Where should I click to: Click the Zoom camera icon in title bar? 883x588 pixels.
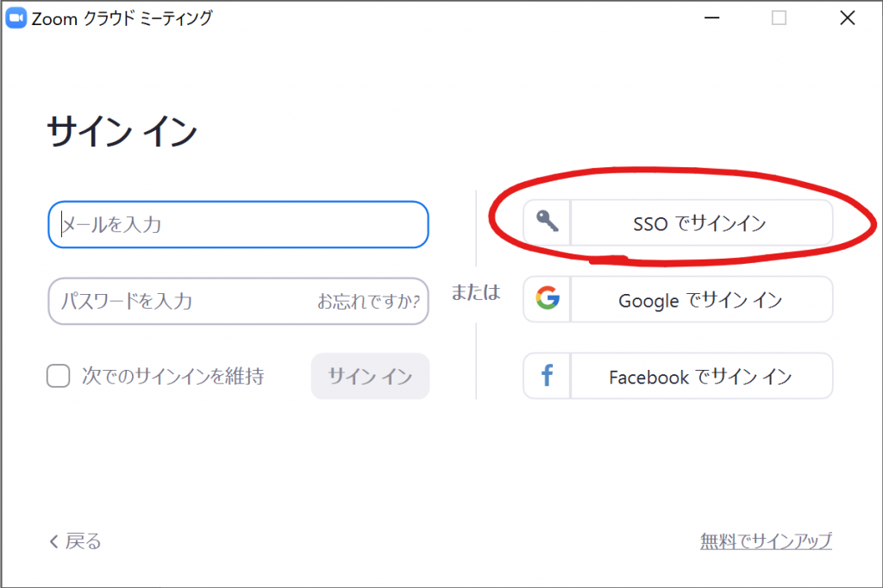click(16, 18)
